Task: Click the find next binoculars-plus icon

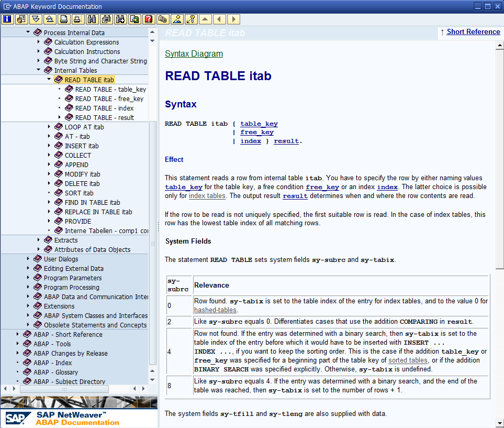Action: tap(120, 19)
